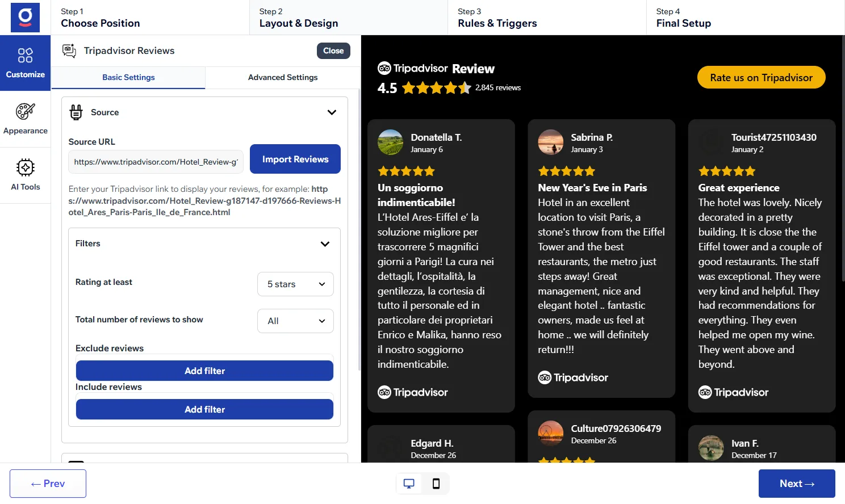Click Sabrina P. profile avatar
The height and width of the screenshot is (504, 845).
pos(550,142)
